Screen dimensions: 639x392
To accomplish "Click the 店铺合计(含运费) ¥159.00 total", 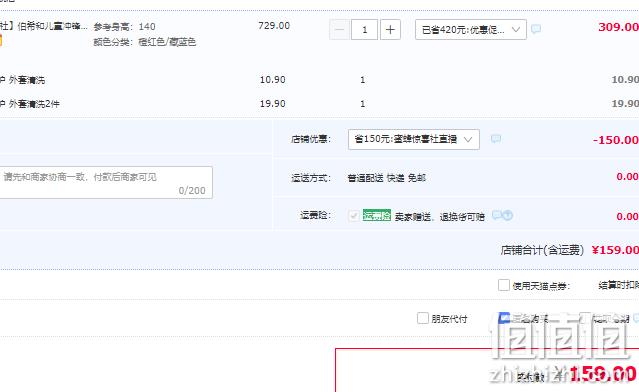I will (570, 250).
